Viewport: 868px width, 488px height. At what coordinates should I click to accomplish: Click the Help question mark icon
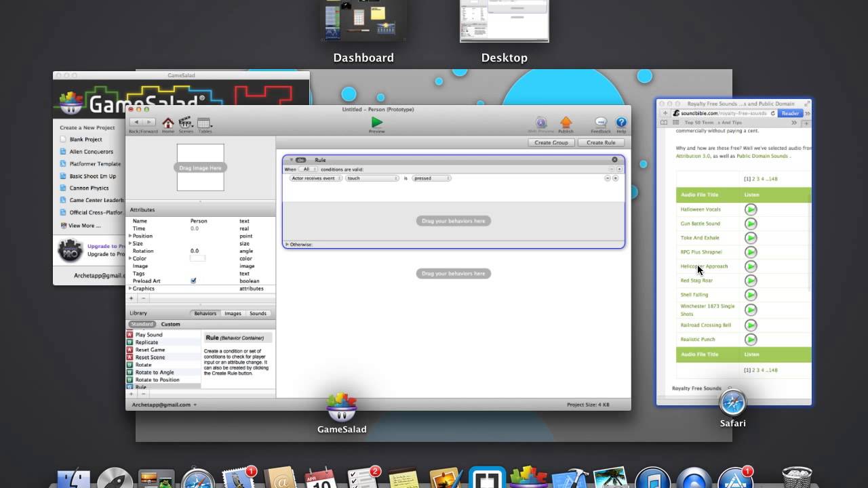coord(621,122)
